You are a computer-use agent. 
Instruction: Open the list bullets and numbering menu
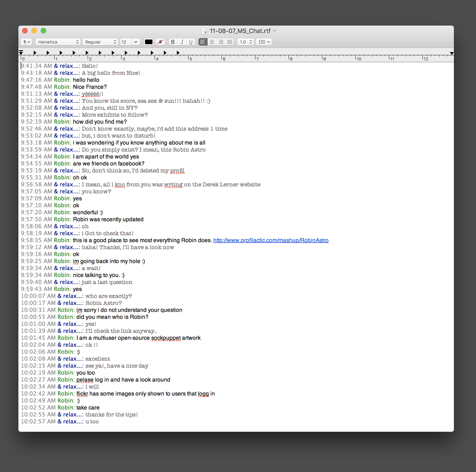coord(264,42)
